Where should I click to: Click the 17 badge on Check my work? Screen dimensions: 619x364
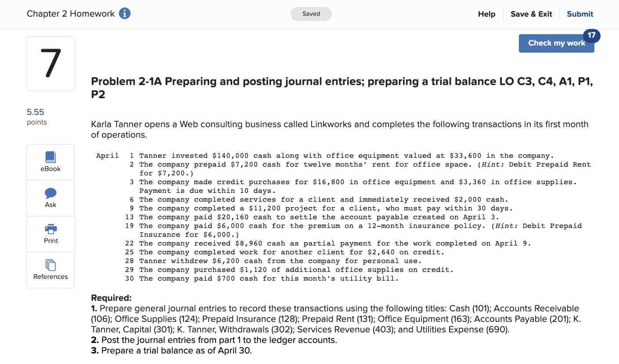pos(591,35)
